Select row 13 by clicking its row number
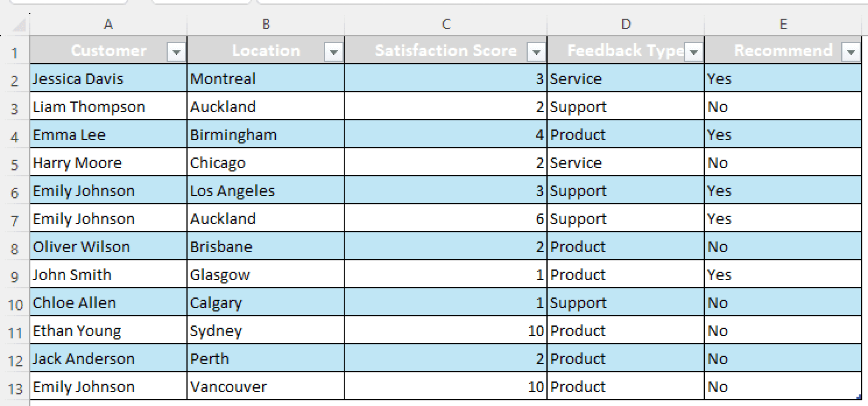The image size is (868, 406). pos(16,386)
